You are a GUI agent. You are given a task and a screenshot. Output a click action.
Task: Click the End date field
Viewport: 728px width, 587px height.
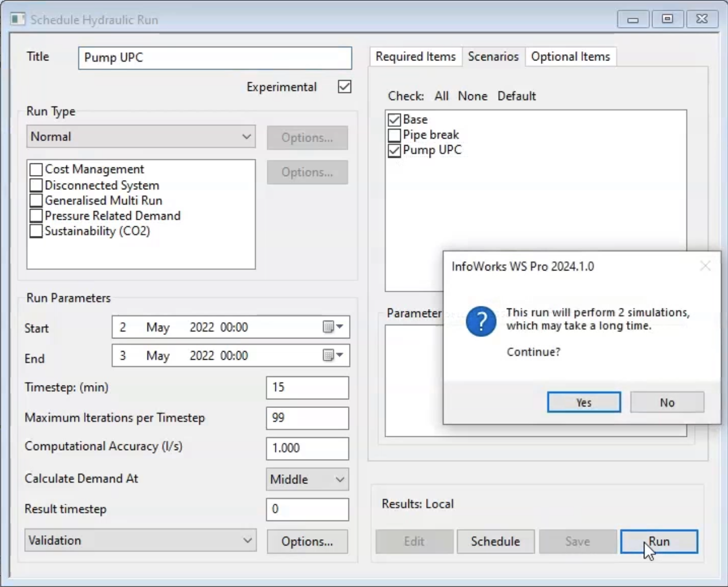[230, 355]
